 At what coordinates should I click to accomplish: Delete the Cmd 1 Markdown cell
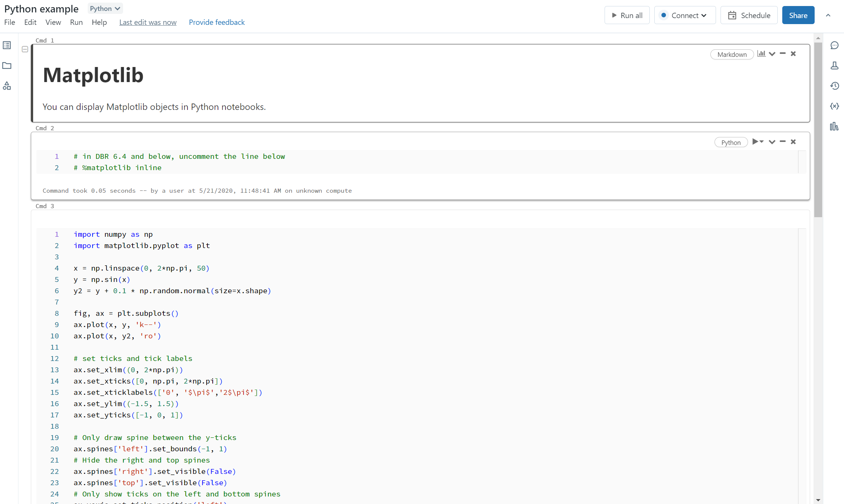[x=793, y=54]
